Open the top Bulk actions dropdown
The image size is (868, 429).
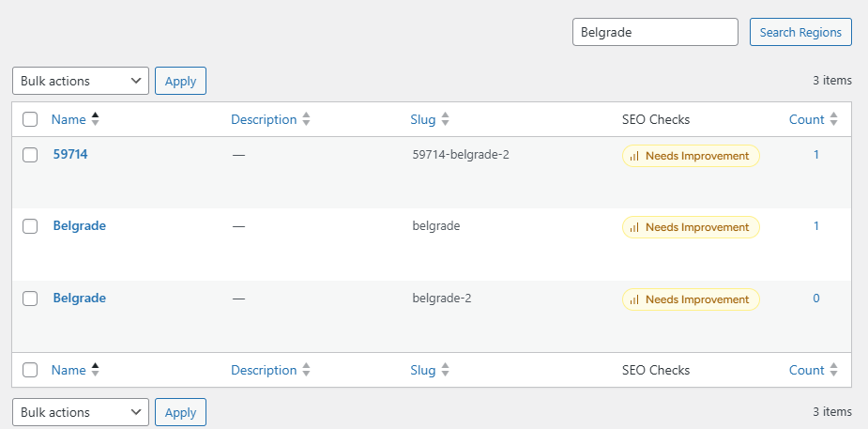[x=81, y=81]
